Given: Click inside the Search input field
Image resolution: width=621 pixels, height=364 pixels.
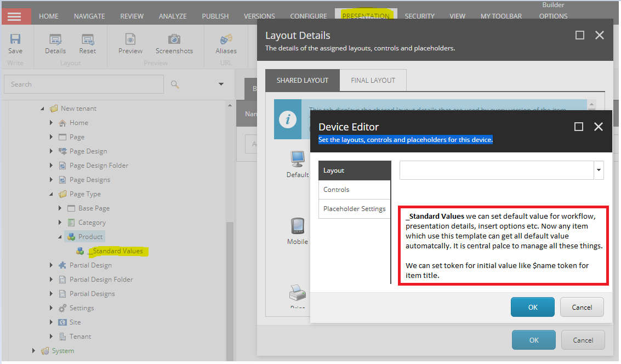Looking at the screenshot, I should point(82,84).
